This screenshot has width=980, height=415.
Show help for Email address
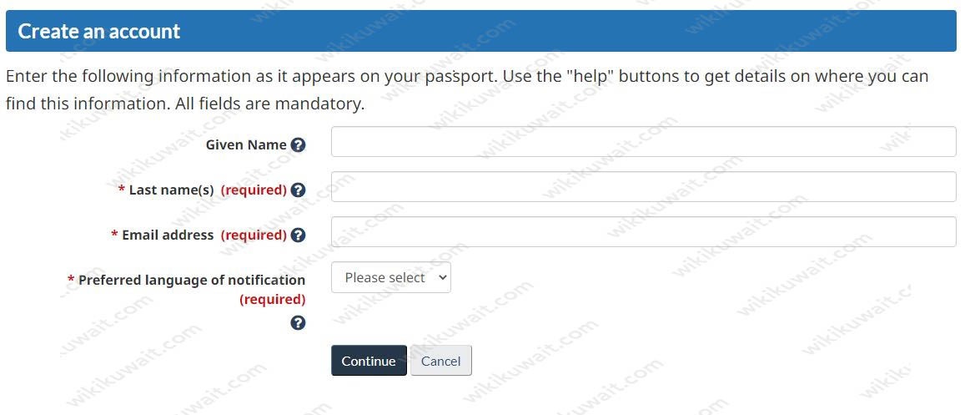point(298,235)
